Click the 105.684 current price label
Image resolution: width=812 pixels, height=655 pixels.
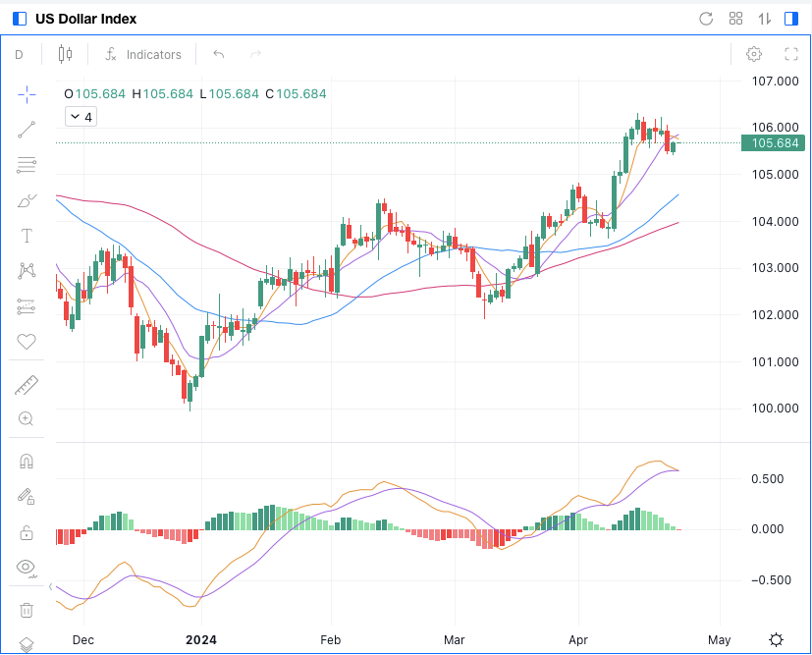coord(773,143)
